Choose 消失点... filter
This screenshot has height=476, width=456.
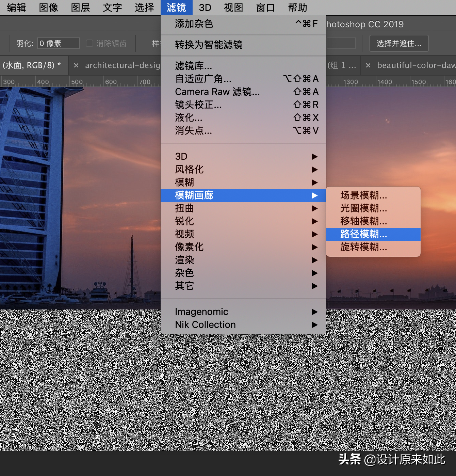tap(243, 130)
